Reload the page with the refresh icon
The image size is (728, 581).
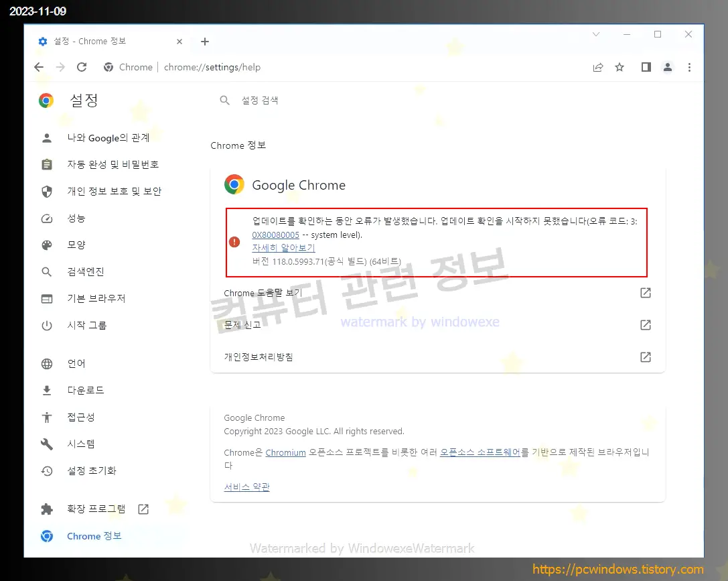pyautogui.click(x=82, y=67)
